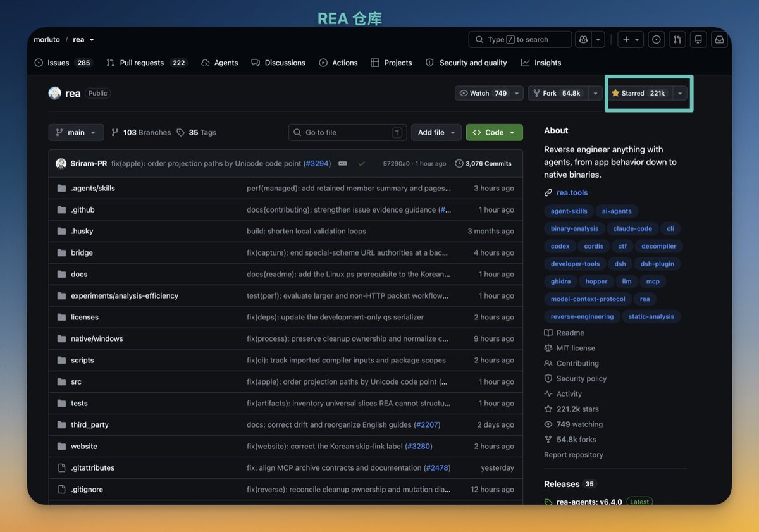Open the repositories icon in the top bar
This screenshot has width=759, height=532.
(x=698, y=39)
